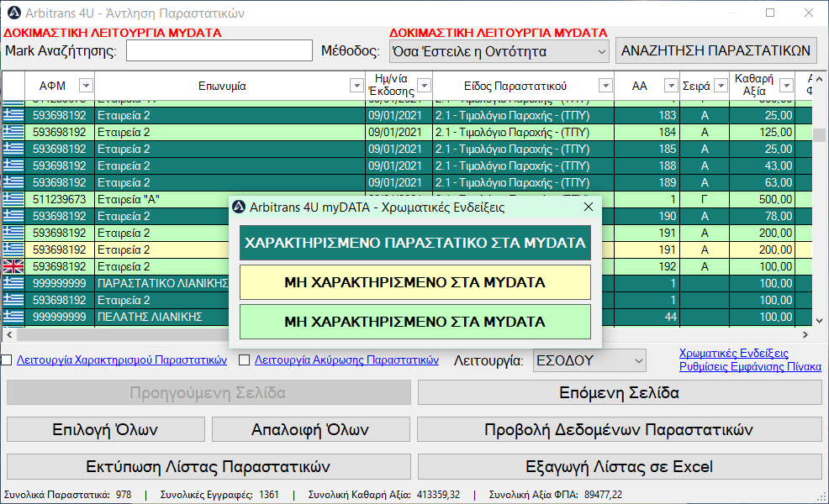
Task: Click the logo icon in the Χρωματικές Ενδείξεις dialog title
Action: pos(239,207)
